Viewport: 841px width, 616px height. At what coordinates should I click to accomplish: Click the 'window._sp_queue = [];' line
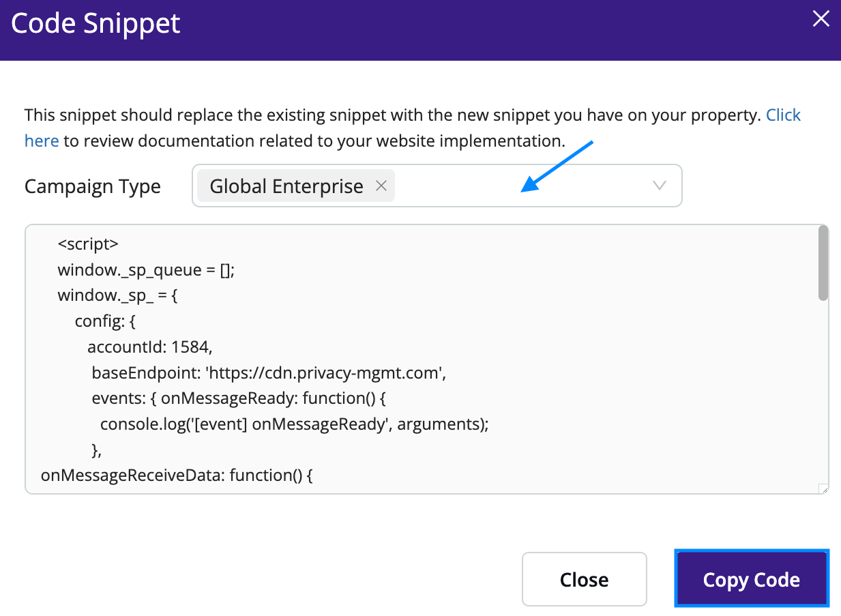coord(146,270)
